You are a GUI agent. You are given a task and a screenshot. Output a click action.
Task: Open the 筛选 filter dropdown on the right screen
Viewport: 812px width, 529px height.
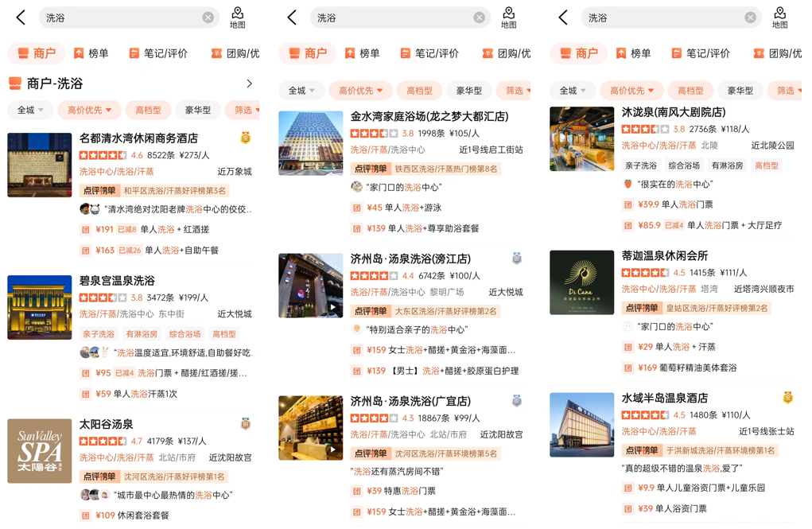tap(786, 91)
